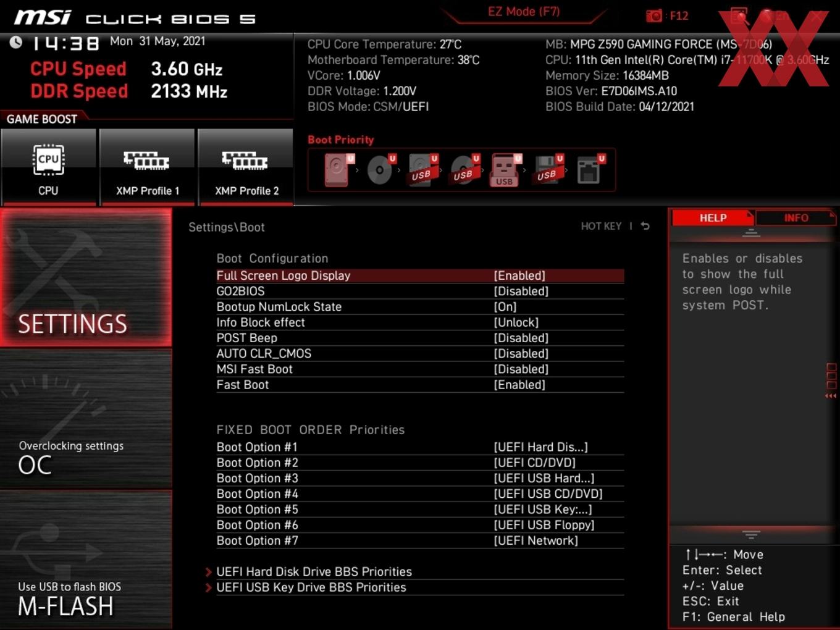Screen dimensions: 840x630
Task: Toggle MSI Fast Boot [Disabled] value
Action: pyautogui.click(x=521, y=369)
